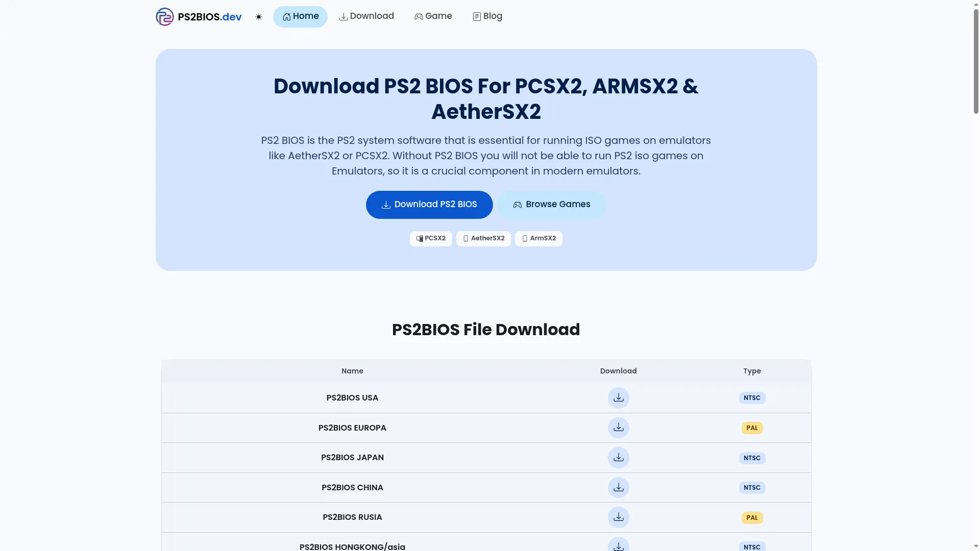The width and height of the screenshot is (980, 551).
Task: Click the PS2BIOS EUROPA name cell
Action: tap(352, 428)
